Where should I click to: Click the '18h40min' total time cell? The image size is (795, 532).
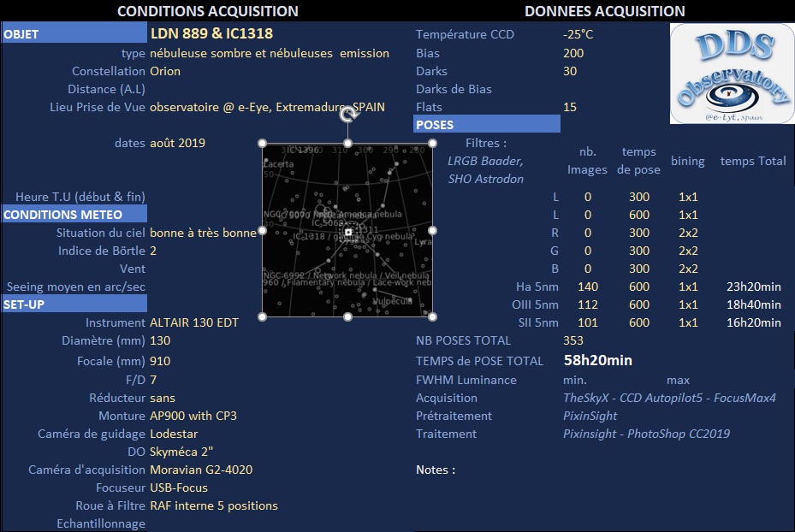pyautogui.click(x=753, y=304)
